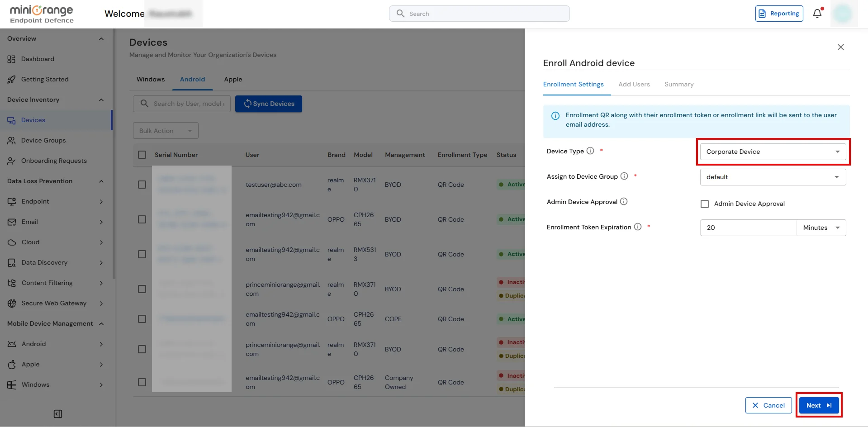Close the Enroll Android device panel
The image size is (868, 427).
[x=841, y=47]
